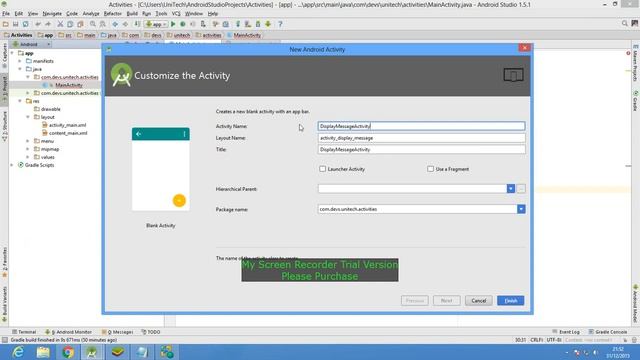Click the Hierarchical Parent browse ellipsis button

[x=521, y=189]
